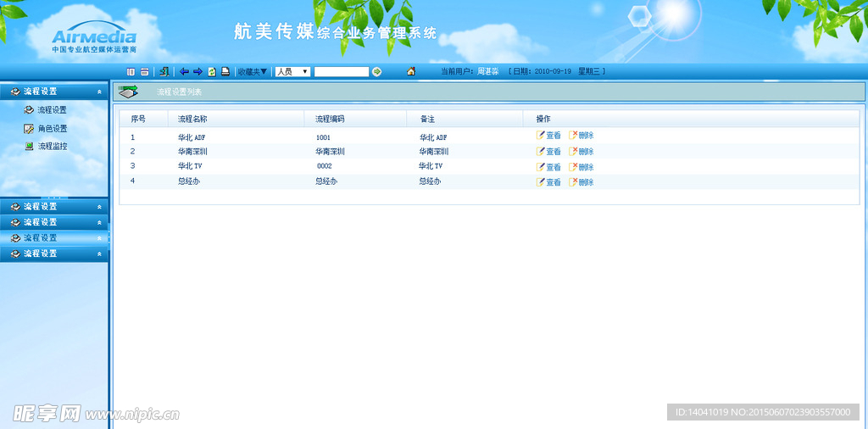868x429 pixels.
Task: Click the printer icon in the toolbar
Action: (x=225, y=72)
